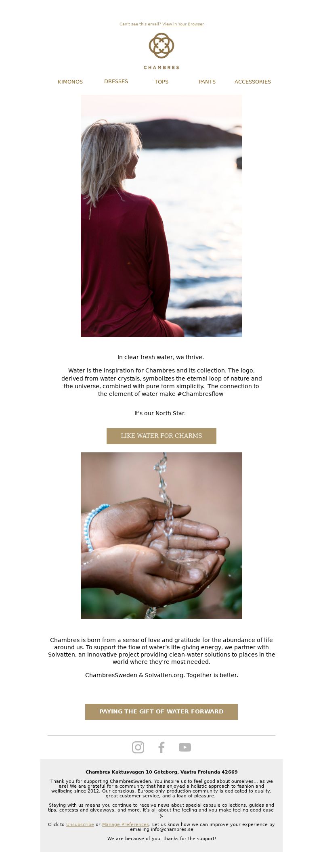Click the Like Water for Charms button
The width and height of the screenshot is (323, 868).
click(161, 436)
